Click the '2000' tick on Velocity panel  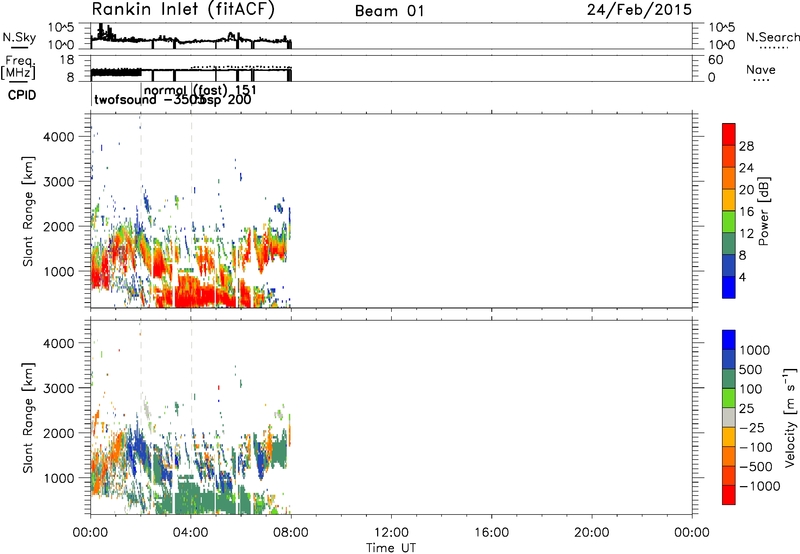pos(58,433)
